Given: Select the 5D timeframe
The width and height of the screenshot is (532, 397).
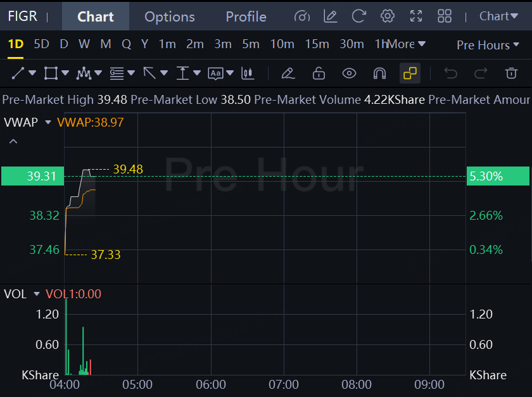Looking at the screenshot, I should click(x=41, y=44).
